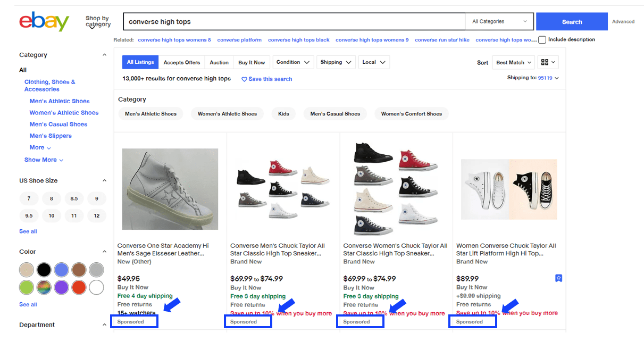Click the search box containing converse high tops
The height and width of the screenshot is (341, 644).
pos(294,22)
